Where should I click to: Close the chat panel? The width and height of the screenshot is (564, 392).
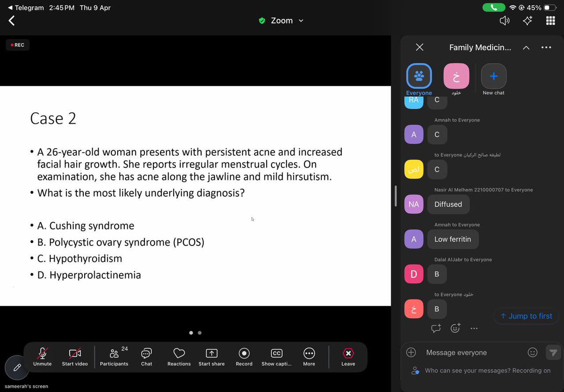pos(420,47)
